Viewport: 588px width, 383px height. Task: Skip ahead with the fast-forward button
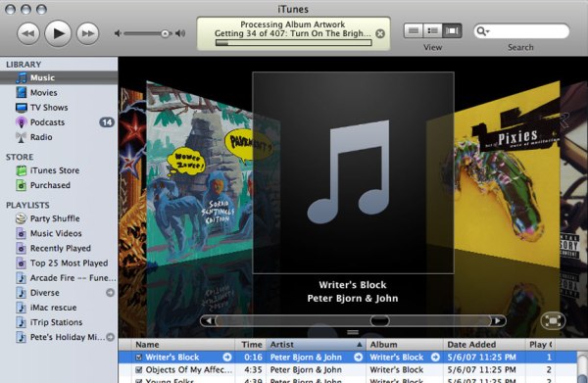(x=88, y=33)
